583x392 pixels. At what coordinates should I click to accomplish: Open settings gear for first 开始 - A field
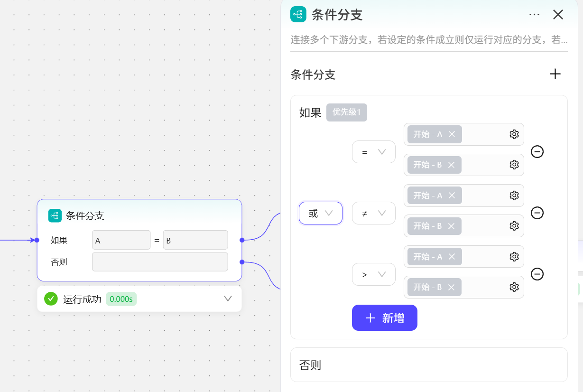[x=514, y=134]
